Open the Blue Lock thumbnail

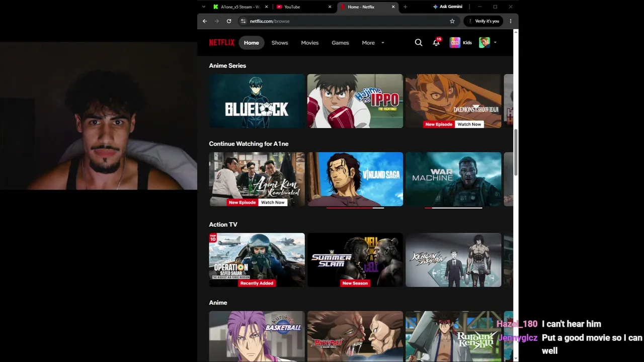tap(257, 101)
